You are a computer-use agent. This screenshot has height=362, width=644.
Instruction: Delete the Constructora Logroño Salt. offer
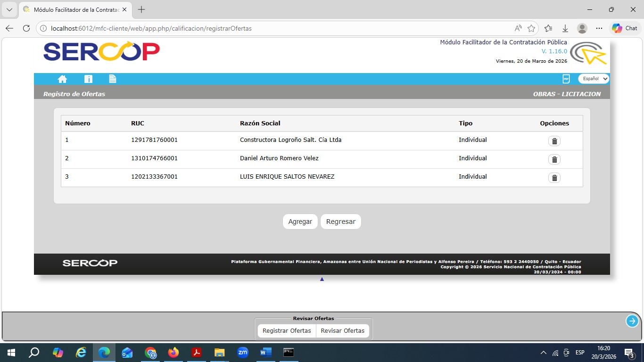click(554, 141)
